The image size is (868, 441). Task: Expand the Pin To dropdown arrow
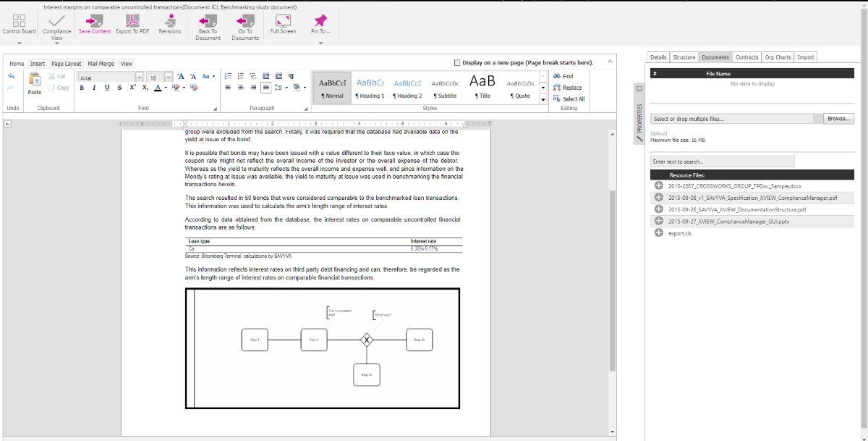(x=320, y=43)
